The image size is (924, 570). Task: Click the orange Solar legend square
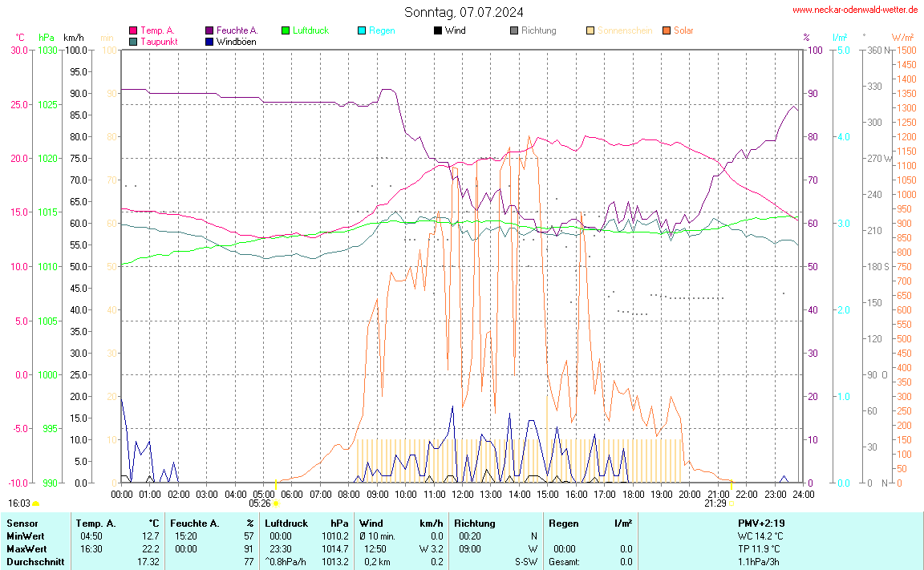coord(667,30)
